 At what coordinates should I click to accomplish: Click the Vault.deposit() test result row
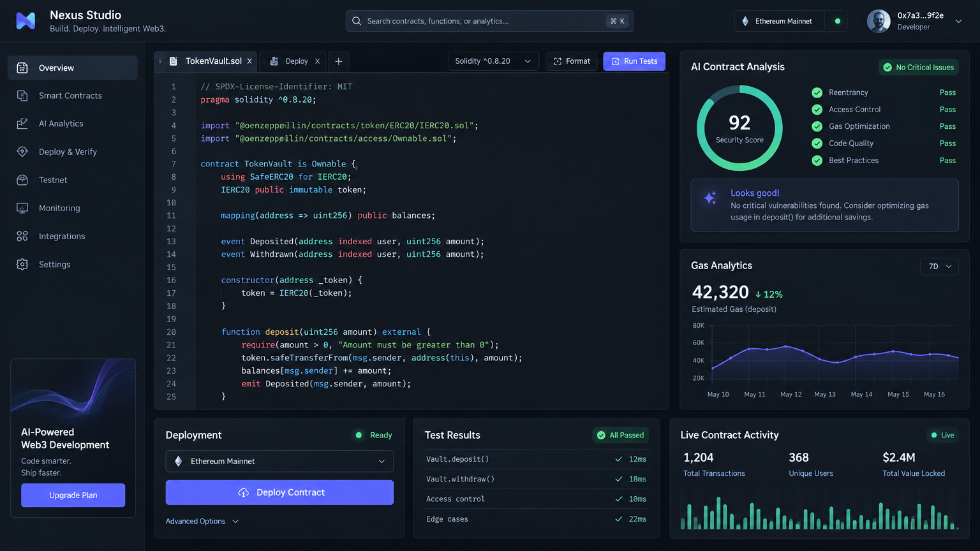536,459
